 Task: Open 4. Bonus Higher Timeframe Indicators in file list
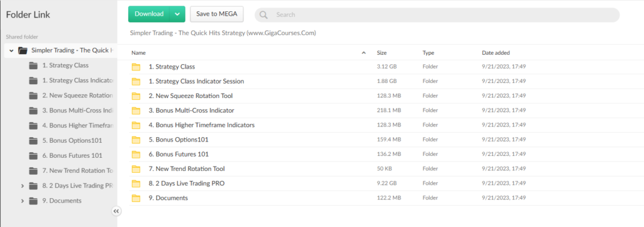(202, 125)
